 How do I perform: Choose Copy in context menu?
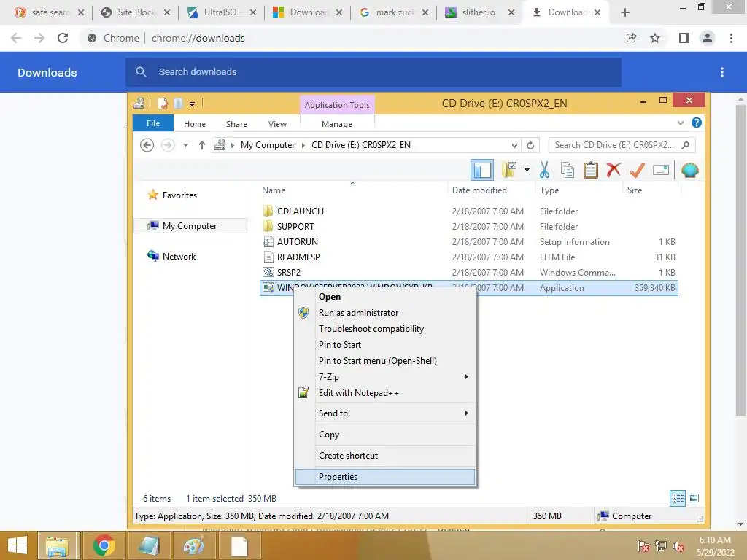pos(385,435)
